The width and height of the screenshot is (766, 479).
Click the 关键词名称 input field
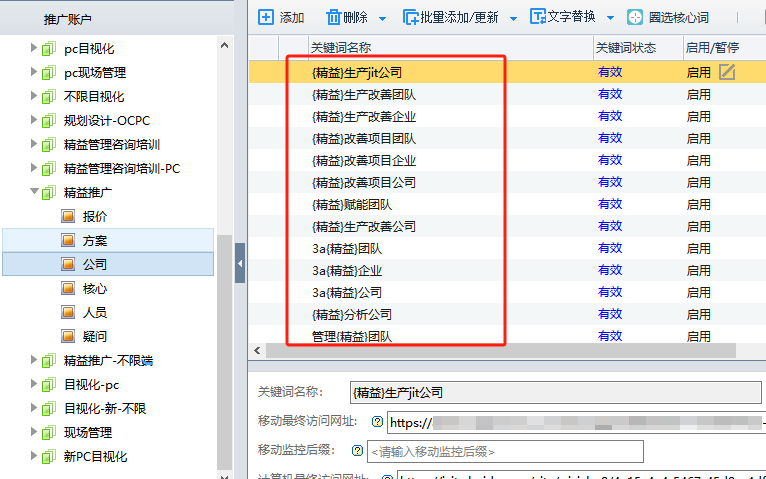[x=555, y=393]
